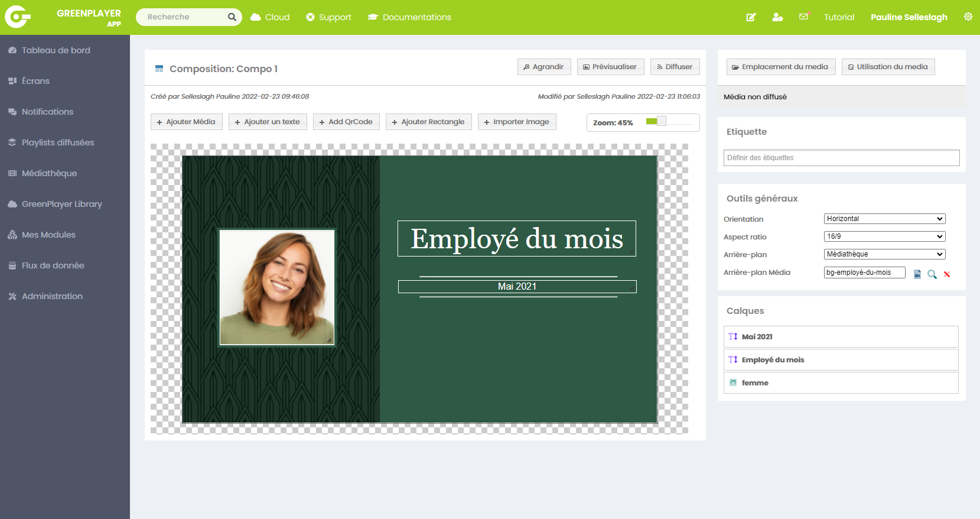Open the Tutorial link
The height and width of the screenshot is (519, 980).
coord(839,17)
